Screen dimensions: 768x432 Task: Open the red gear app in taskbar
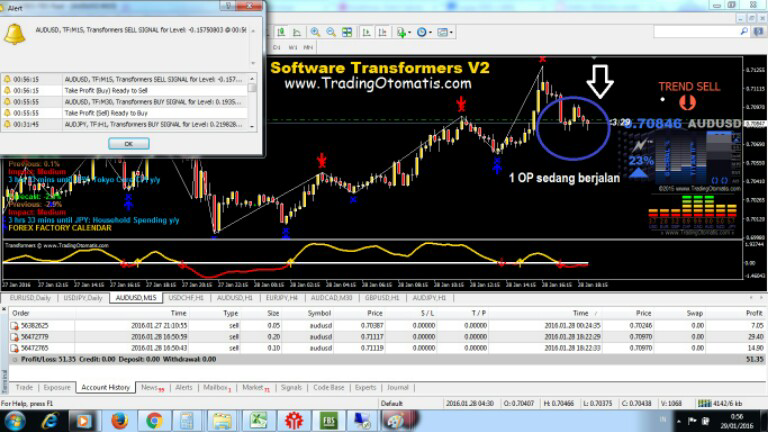click(294, 421)
